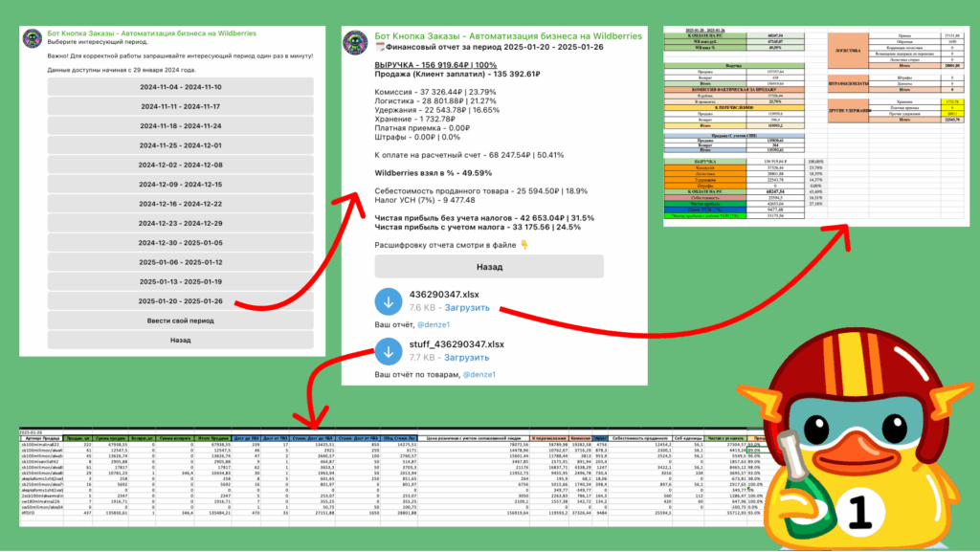Image resolution: width=980 pixels, height=552 pixels.
Task: Pick the period 2024-12-09 - 2024-12-15
Action: pyautogui.click(x=181, y=185)
